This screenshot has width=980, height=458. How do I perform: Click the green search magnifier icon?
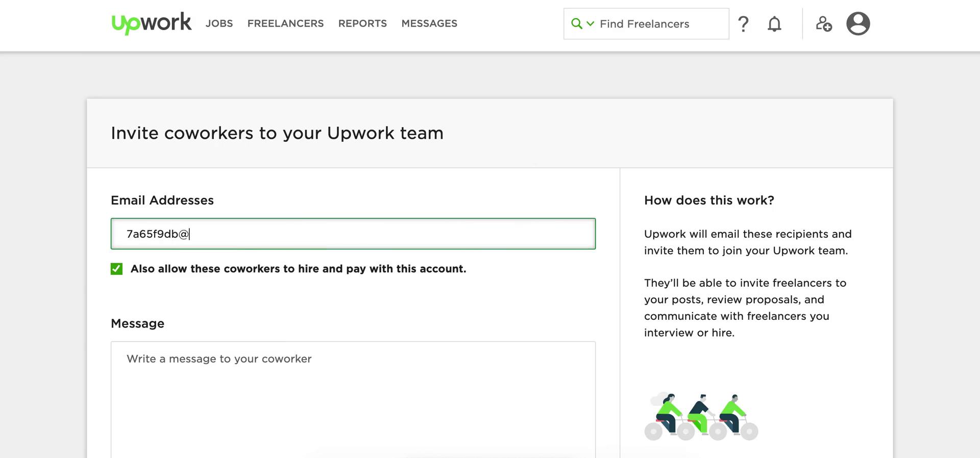click(576, 23)
